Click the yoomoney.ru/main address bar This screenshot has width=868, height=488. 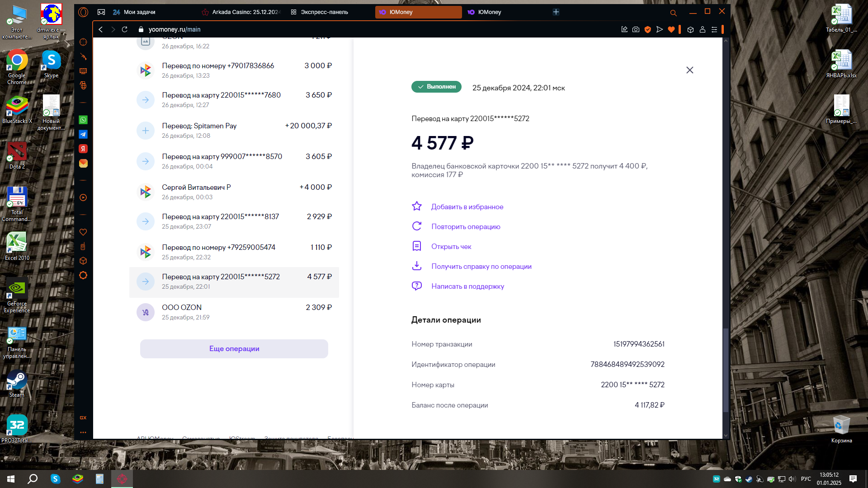[x=175, y=29]
